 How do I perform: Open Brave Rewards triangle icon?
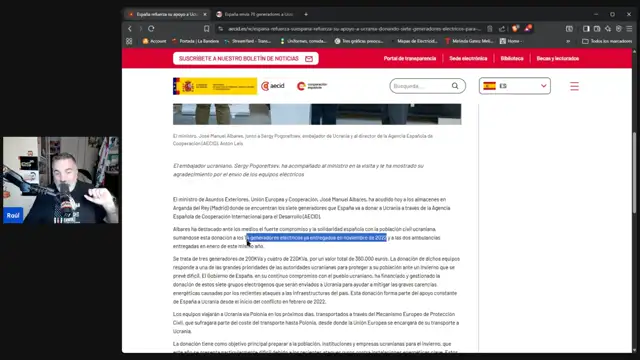click(x=528, y=28)
